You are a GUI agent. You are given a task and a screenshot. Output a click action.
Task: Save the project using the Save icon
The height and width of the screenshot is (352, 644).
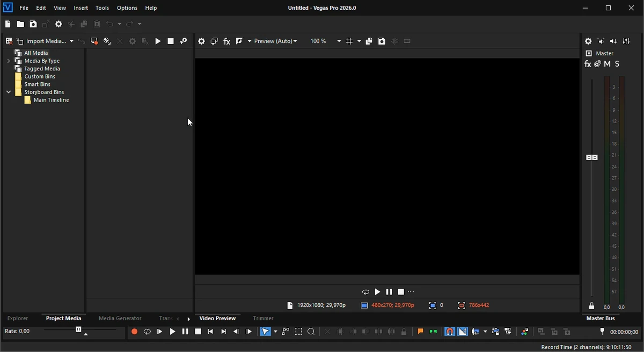(x=33, y=24)
